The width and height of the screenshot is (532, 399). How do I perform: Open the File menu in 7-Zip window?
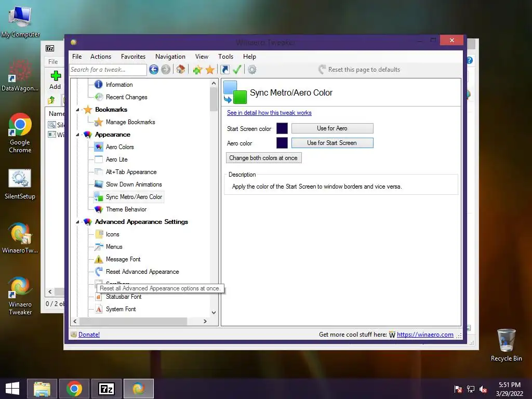pos(53,62)
